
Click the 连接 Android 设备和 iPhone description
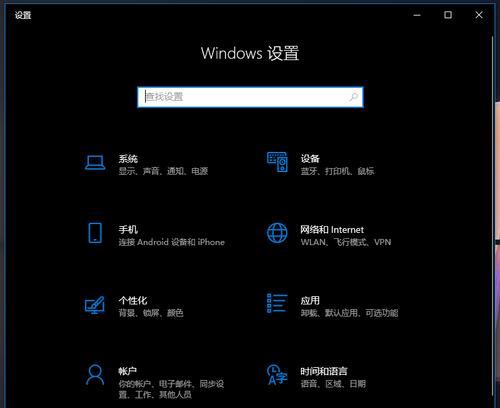tap(172, 242)
